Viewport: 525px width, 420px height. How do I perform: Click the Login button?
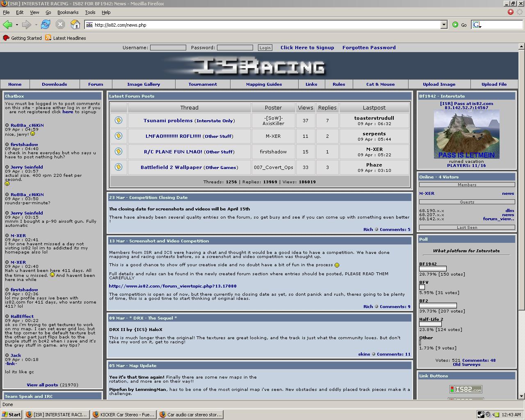265,48
